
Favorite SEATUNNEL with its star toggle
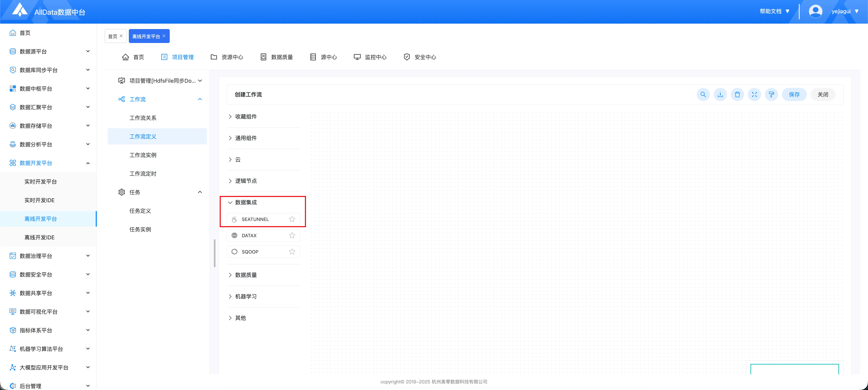[x=292, y=219]
